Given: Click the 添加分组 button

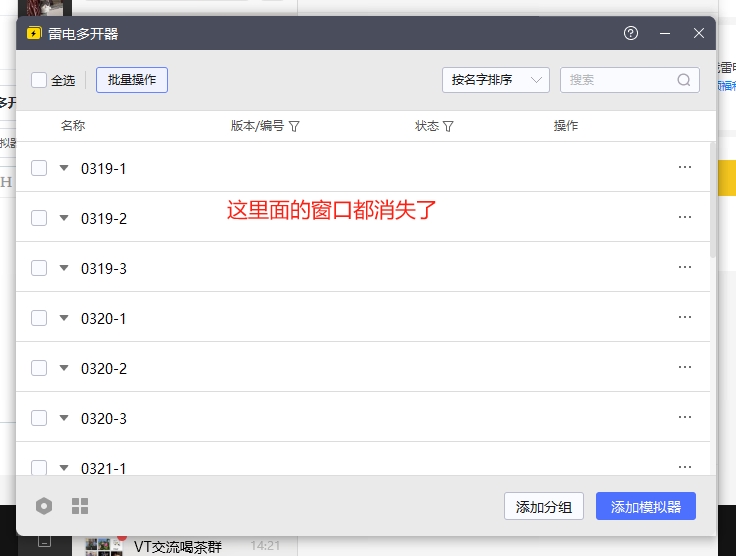Looking at the screenshot, I should coord(543,507).
